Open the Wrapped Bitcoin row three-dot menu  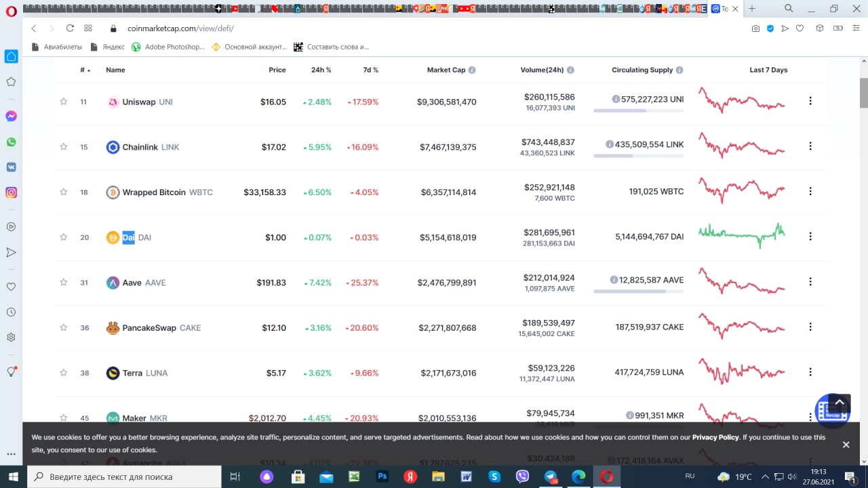click(x=810, y=191)
